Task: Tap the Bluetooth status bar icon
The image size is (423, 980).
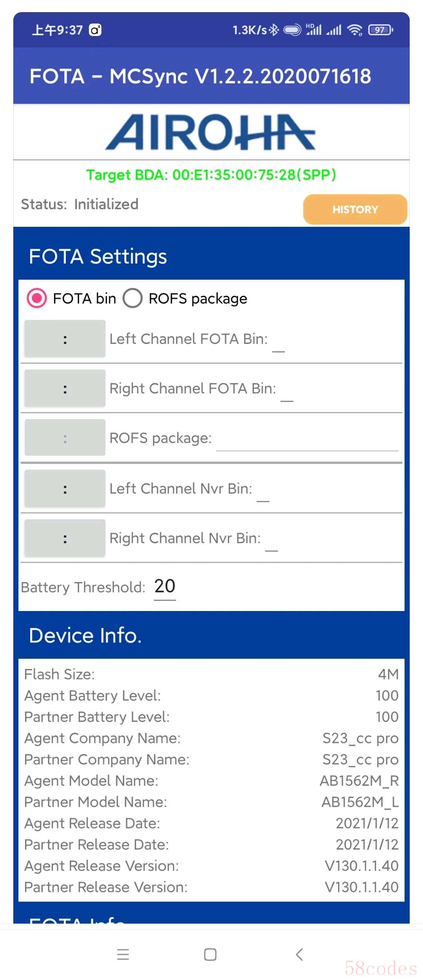Action: click(x=274, y=30)
